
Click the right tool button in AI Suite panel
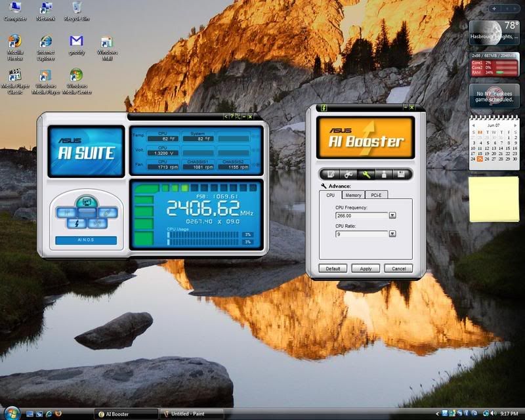(x=108, y=213)
